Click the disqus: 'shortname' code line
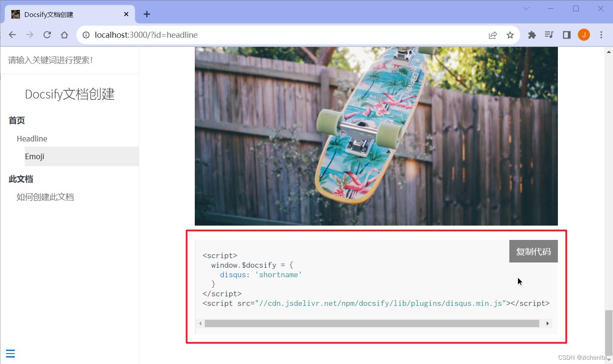The height and width of the screenshot is (364, 613). 261,275
